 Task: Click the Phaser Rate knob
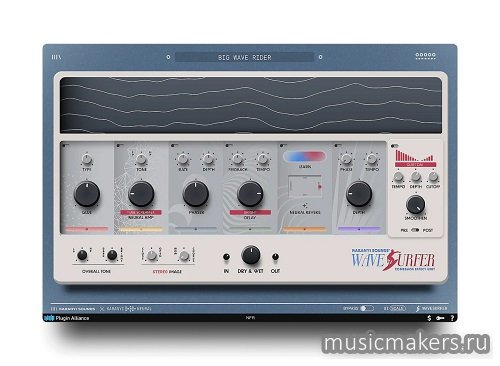(x=183, y=160)
